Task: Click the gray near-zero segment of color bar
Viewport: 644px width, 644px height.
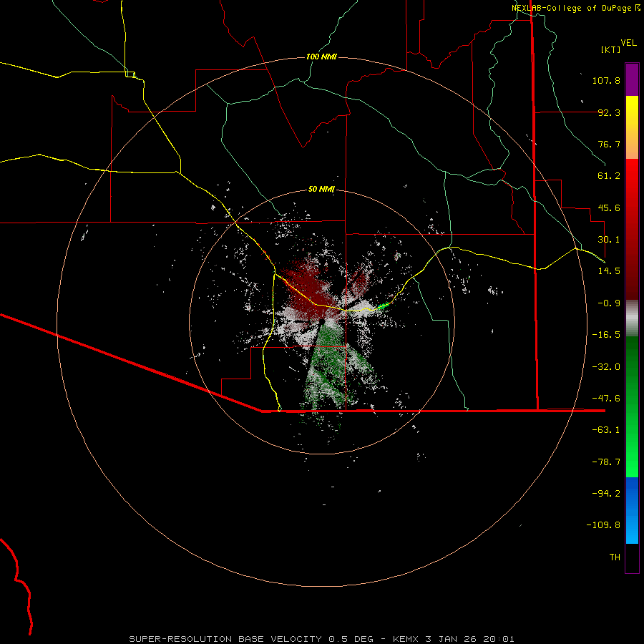Action: [x=632, y=318]
